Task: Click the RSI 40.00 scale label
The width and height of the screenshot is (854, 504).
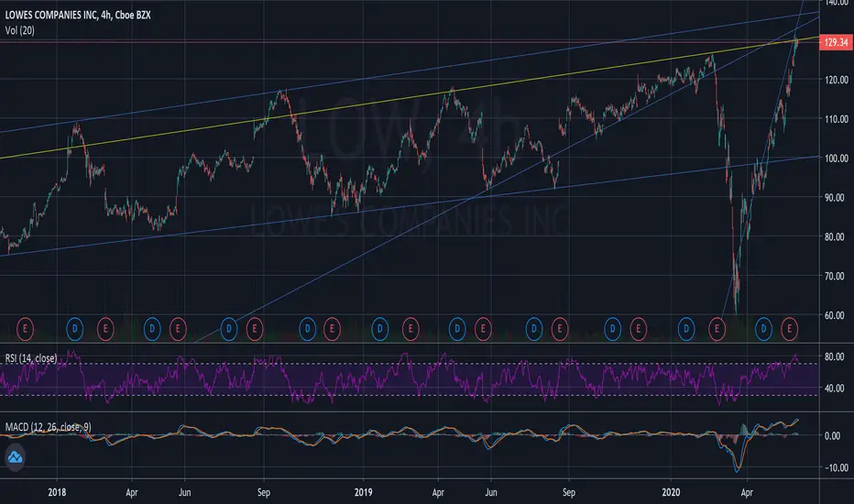Action: [x=834, y=389]
